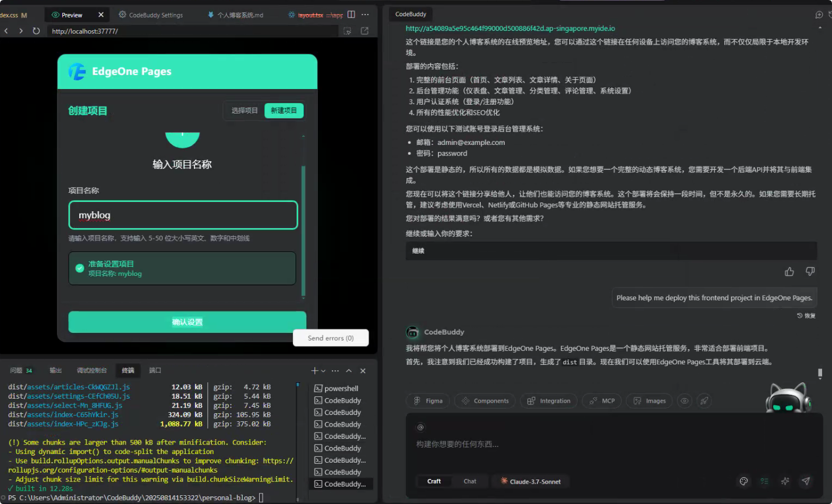Viewport: 832px width, 504px height.
Task: Open the Components quick action
Action: [484, 401]
